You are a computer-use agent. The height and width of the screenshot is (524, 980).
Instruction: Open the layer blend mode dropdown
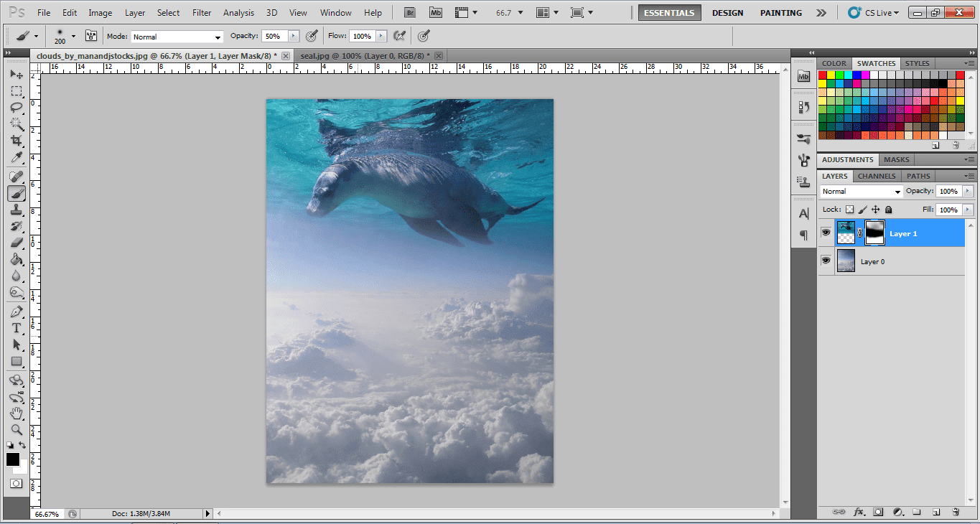[862, 192]
